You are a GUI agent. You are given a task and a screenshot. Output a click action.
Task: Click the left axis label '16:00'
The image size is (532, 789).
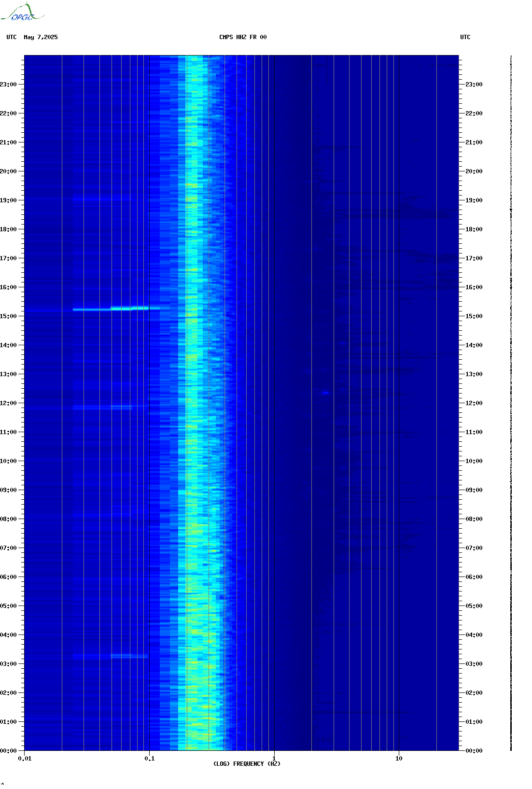8,287
